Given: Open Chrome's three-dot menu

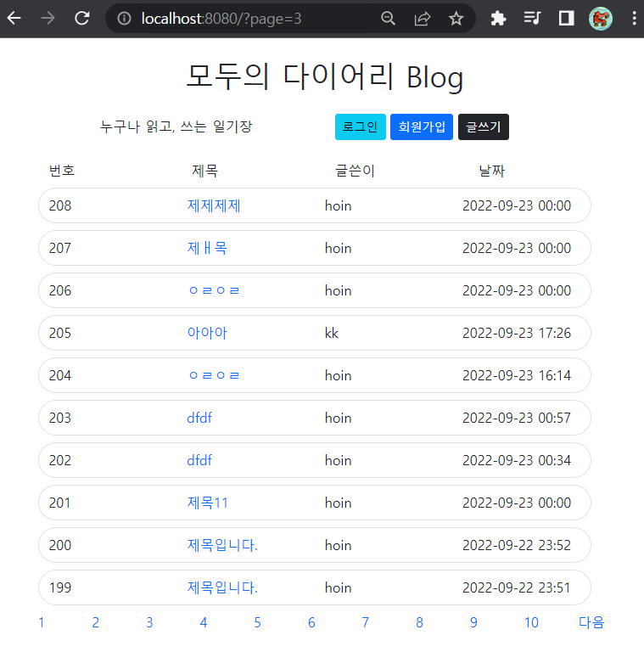Looking at the screenshot, I should [x=634, y=19].
